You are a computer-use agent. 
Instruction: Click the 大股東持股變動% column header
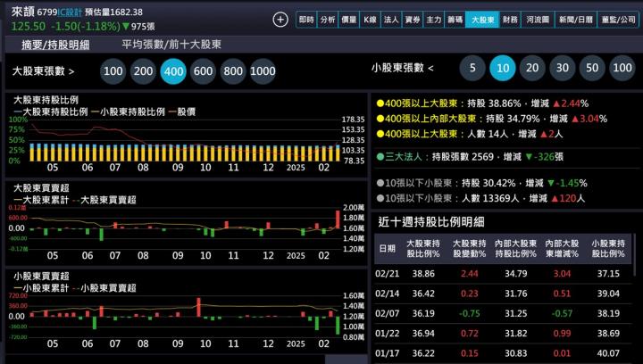click(x=469, y=249)
